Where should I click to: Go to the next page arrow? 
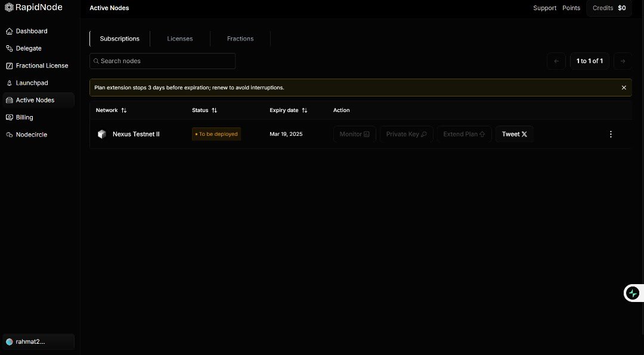pyautogui.click(x=623, y=61)
